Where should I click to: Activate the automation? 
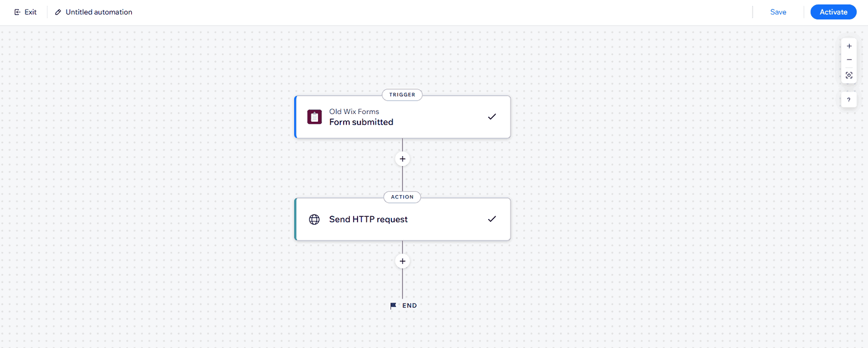[833, 12]
